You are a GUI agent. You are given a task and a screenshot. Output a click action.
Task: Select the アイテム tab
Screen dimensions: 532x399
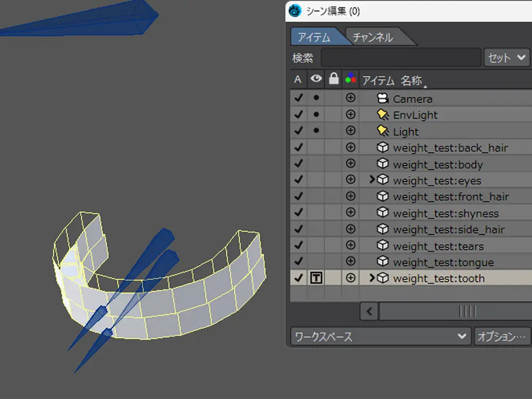click(314, 37)
